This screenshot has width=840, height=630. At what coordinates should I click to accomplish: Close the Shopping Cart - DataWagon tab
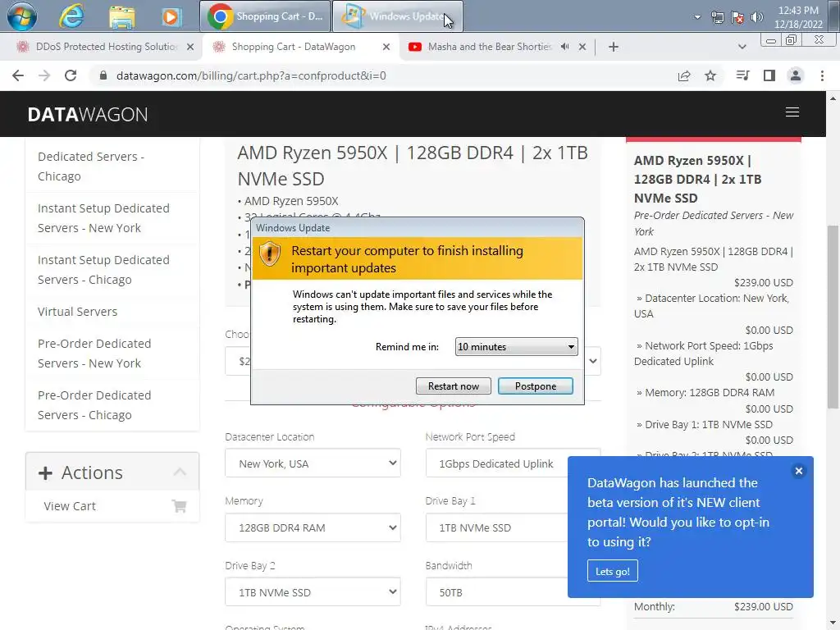386,47
